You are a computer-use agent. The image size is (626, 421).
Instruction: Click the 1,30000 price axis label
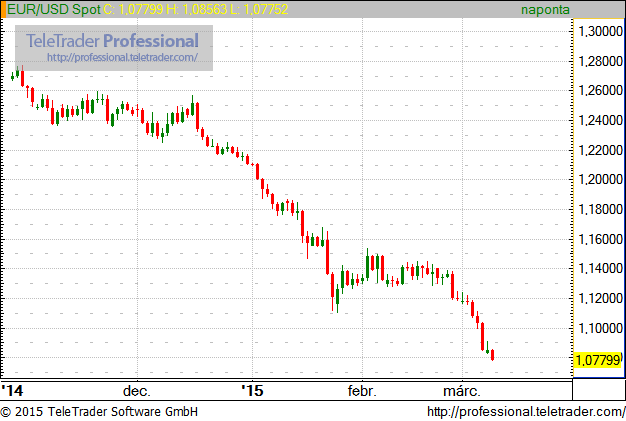tap(600, 32)
